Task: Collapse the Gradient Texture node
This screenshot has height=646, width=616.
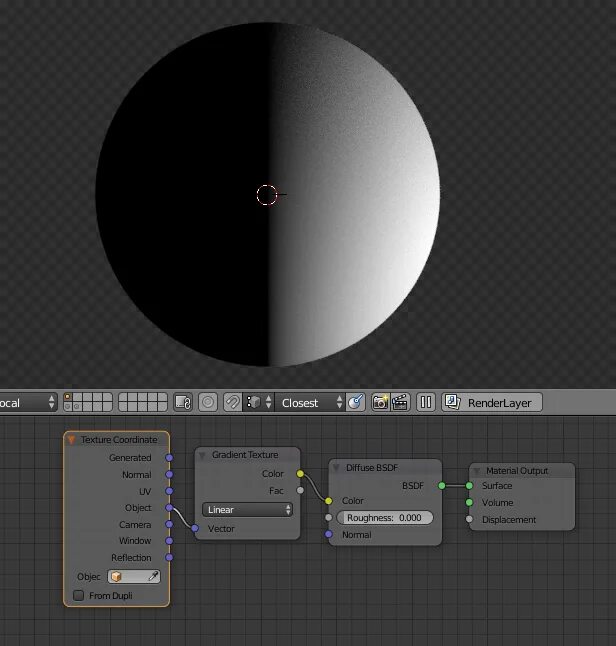Action: coord(202,455)
